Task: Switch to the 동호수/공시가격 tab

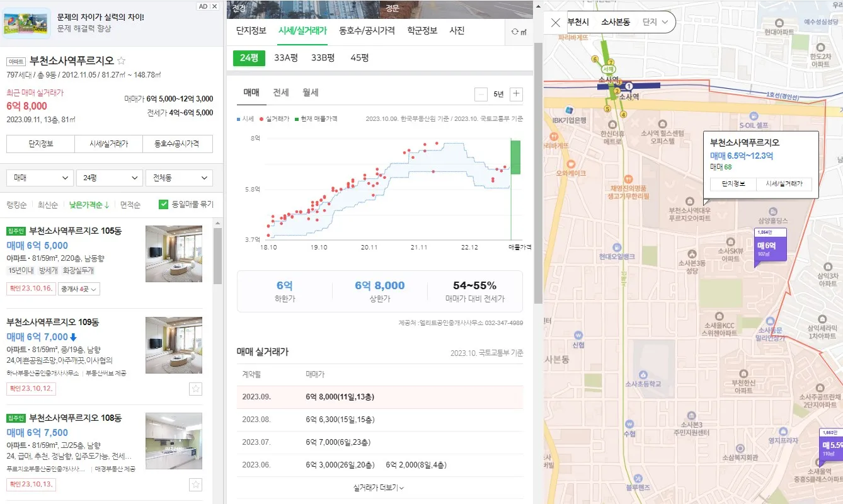Action: pos(367,30)
